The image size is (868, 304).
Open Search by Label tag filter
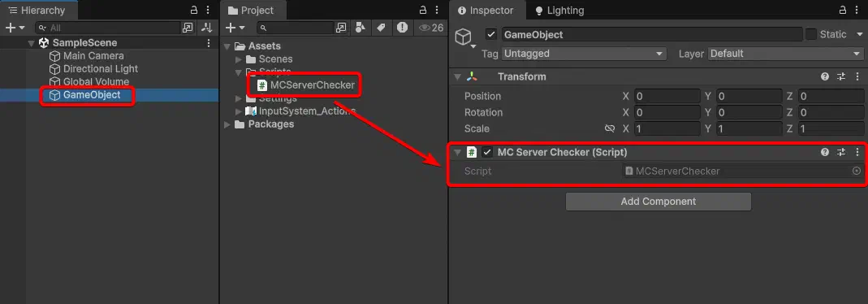tap(381, 28)
